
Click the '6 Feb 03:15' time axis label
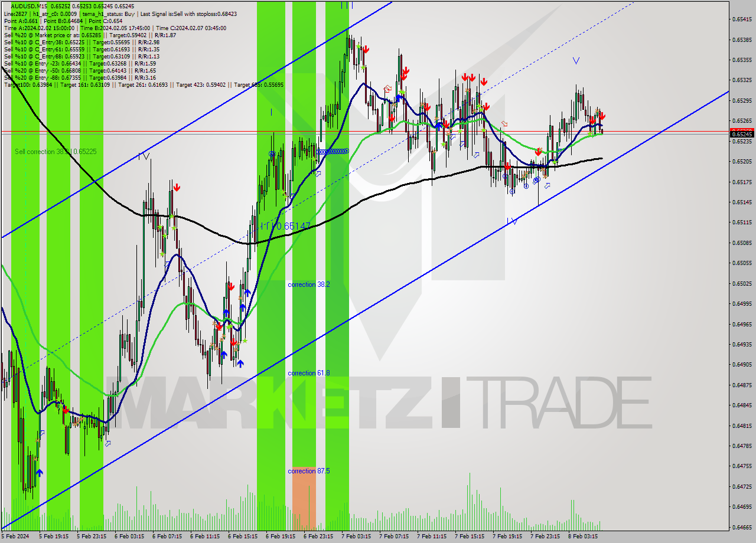coord(129,537)
